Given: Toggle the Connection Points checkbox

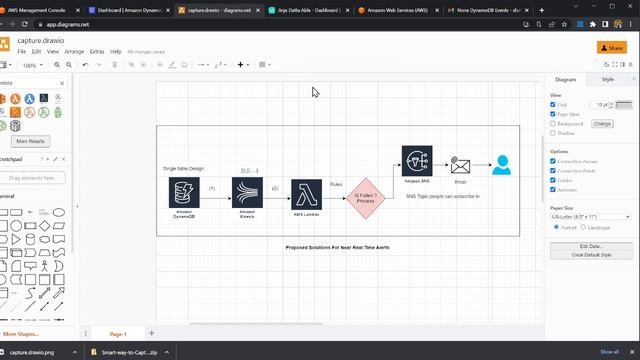Looking at the screenshot, I should tap(553, 171).
